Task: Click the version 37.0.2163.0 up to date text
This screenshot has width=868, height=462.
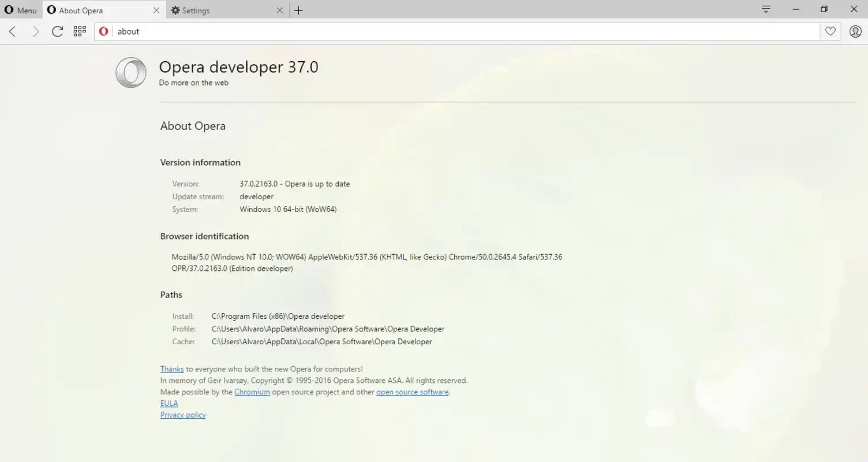Action: pos(295,184)
